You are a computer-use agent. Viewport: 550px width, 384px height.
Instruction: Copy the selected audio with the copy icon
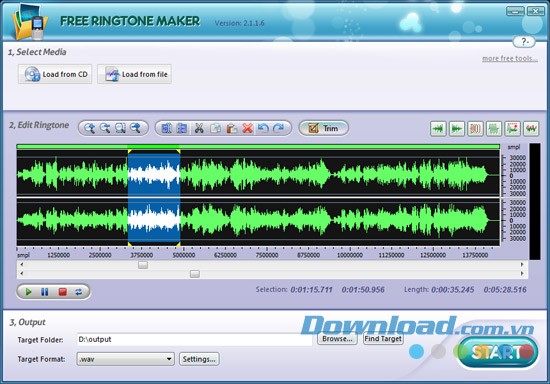215,128
